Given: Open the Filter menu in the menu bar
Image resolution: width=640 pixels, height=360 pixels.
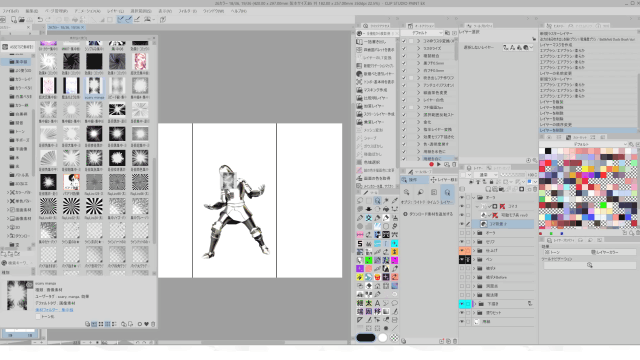Looking at the screenshot, I should click(x=187, y=11).
